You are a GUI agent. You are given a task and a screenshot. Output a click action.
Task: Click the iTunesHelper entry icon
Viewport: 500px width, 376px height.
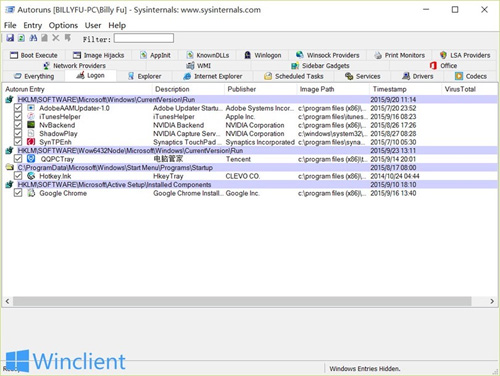(31, 116)
